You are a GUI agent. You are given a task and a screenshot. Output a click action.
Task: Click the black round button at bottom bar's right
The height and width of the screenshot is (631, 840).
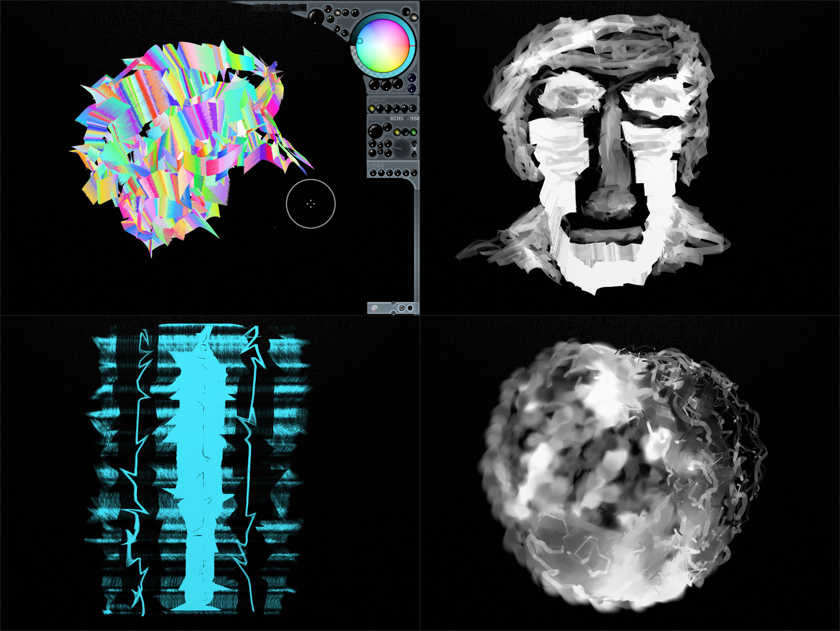click(x=410, y=308)
